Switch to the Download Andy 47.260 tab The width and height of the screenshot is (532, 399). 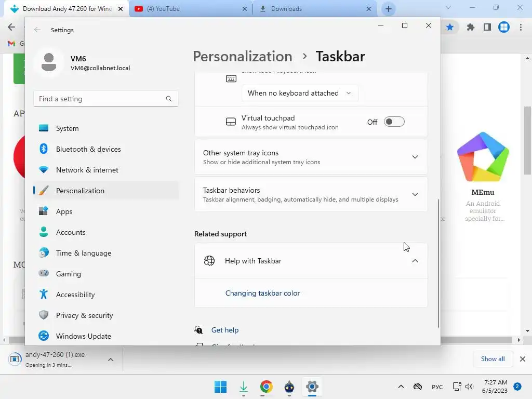click(x=67, y=9)
